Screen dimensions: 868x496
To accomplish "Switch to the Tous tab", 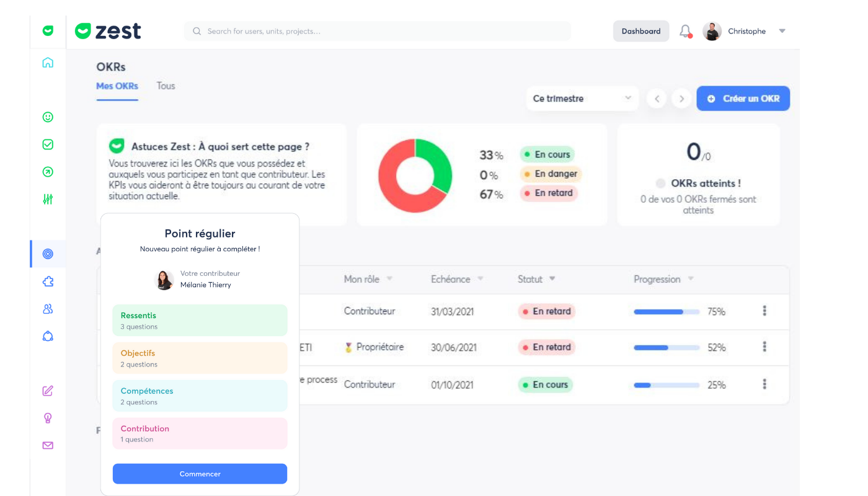I will [166, 86].
